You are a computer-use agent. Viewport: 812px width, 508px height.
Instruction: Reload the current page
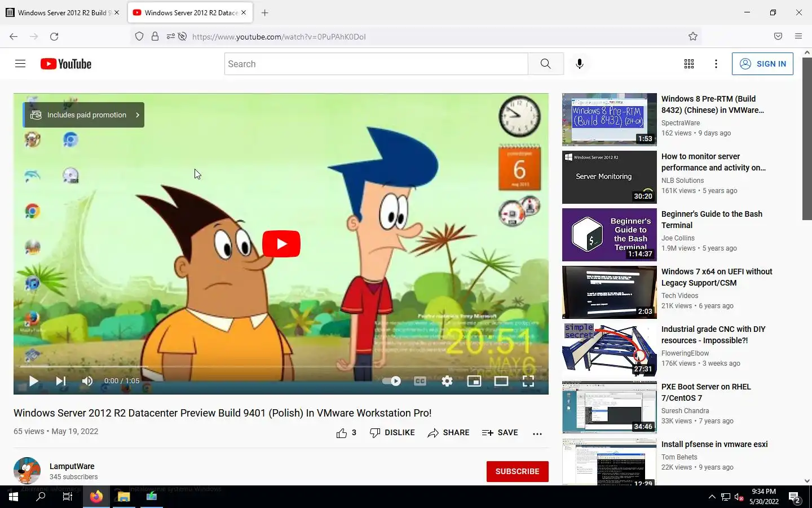tap(54, 37)
